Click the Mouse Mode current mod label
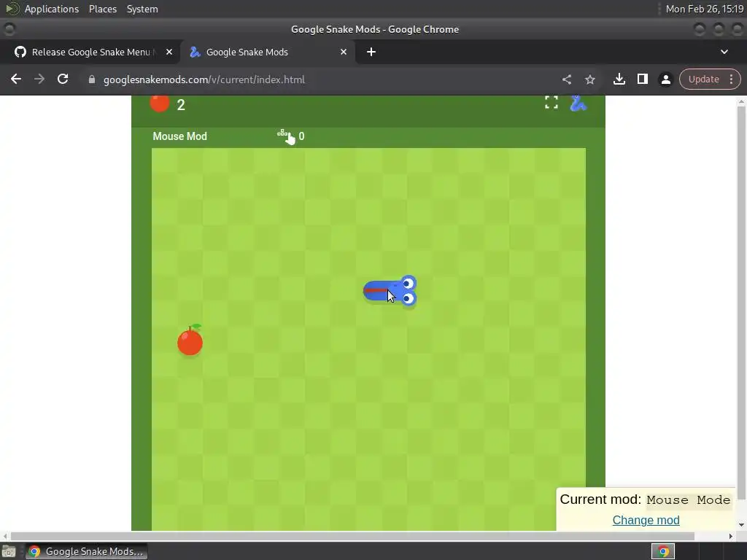The width and height of the screenshot is (747, 560). pyautogui.click(x=688, y=499)
